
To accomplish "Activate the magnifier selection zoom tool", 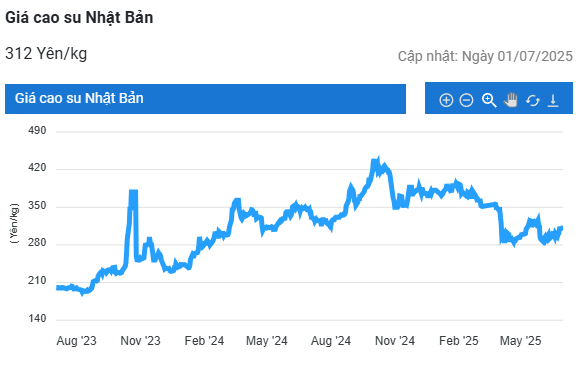I will (x=489, y=100).
